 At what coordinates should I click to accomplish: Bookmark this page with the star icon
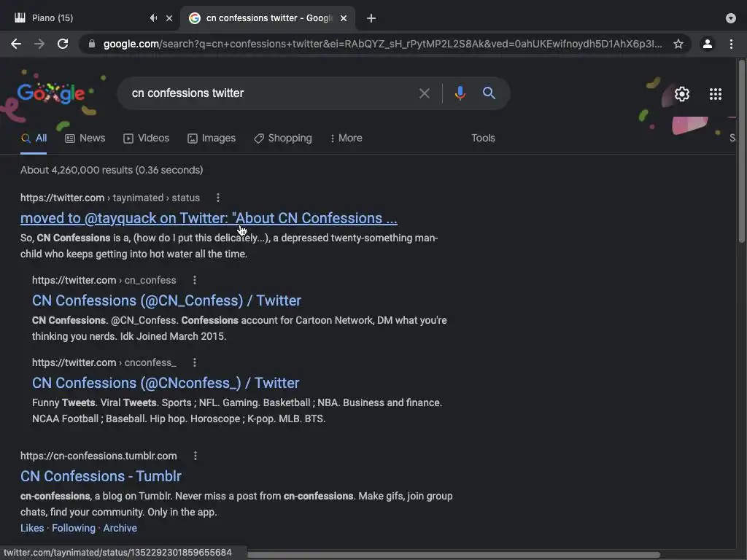[678, 44]
